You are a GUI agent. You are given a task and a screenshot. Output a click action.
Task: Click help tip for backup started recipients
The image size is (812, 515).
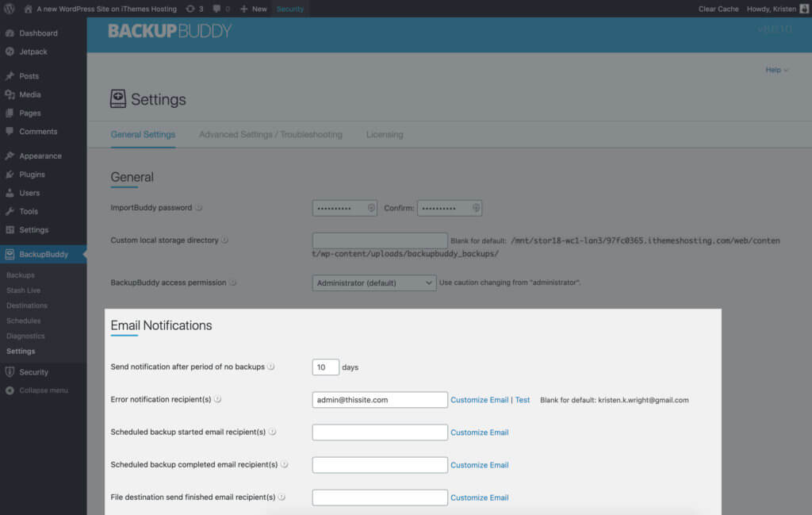point(273,432)
